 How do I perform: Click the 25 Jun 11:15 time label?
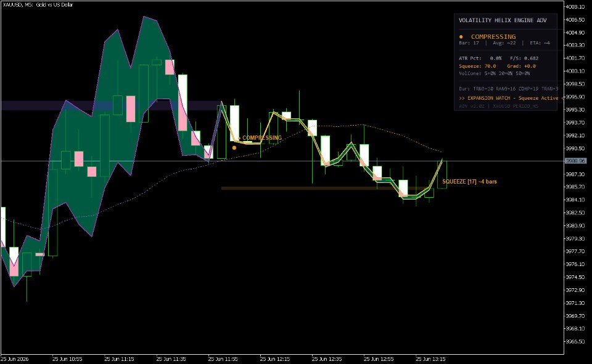tap(119, 358)
